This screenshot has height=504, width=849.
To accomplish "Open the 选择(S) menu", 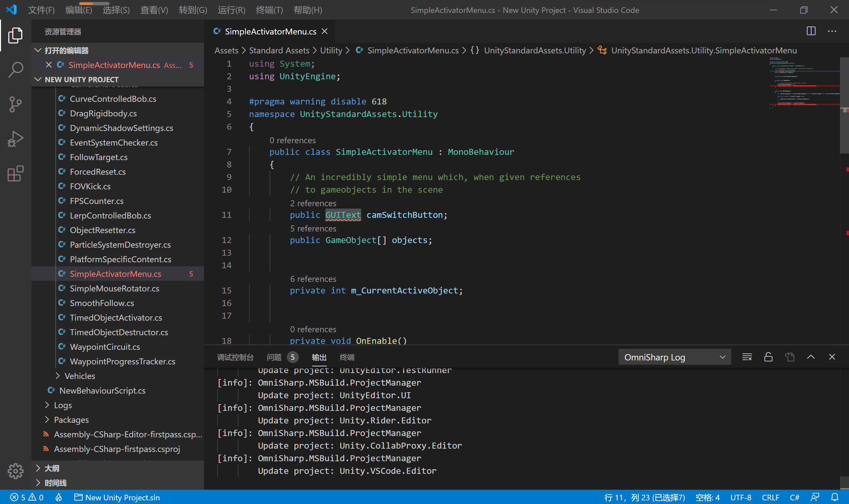I will pyautogui.click(x=116, y=10).
